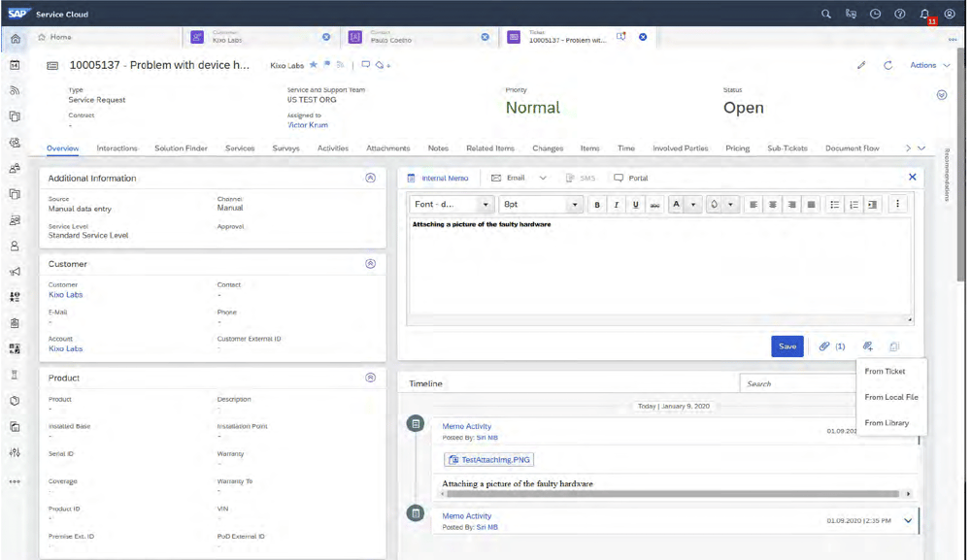Click the Underline formatting button
The image size is (971, 560).
pos(635,205)
